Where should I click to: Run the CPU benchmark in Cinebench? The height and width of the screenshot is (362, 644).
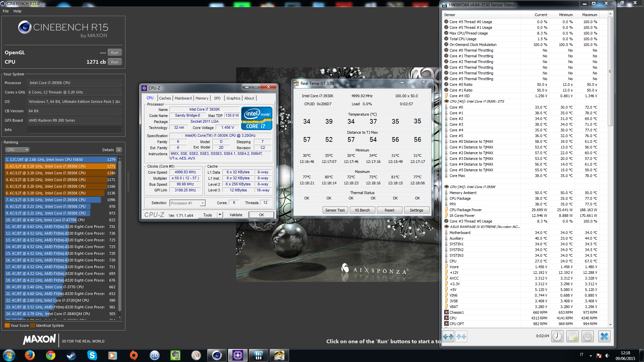tap(114, 62)
